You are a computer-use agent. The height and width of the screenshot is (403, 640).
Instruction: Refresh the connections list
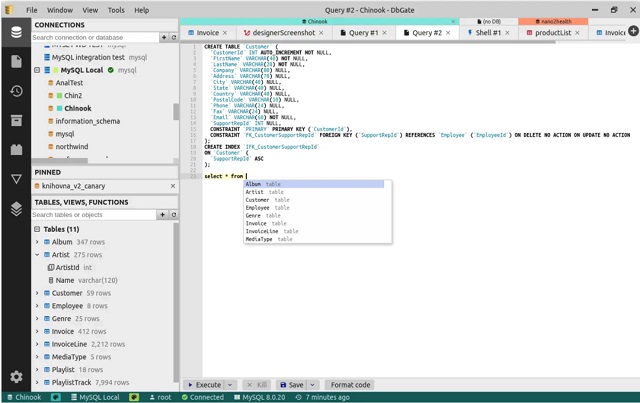click(x=173, y=37)
